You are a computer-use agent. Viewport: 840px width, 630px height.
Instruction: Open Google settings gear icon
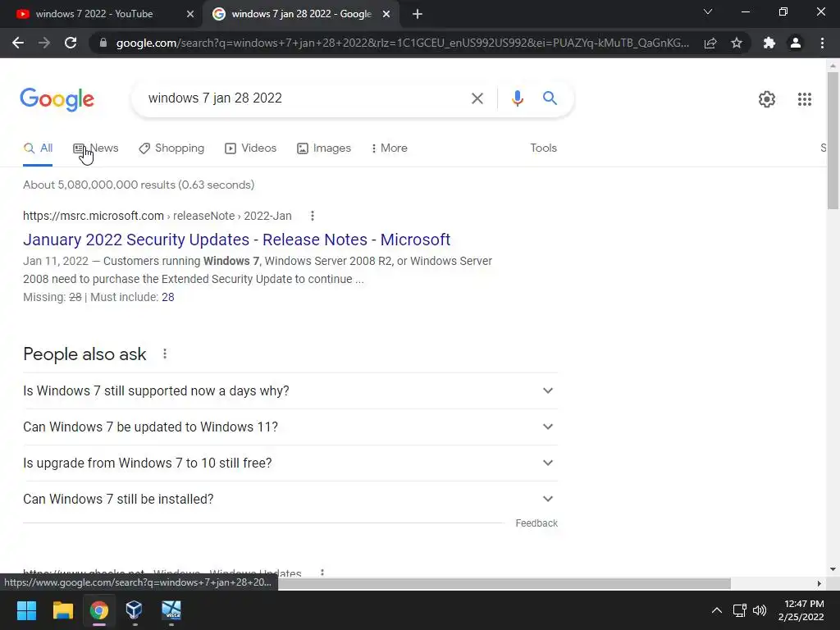767,99
